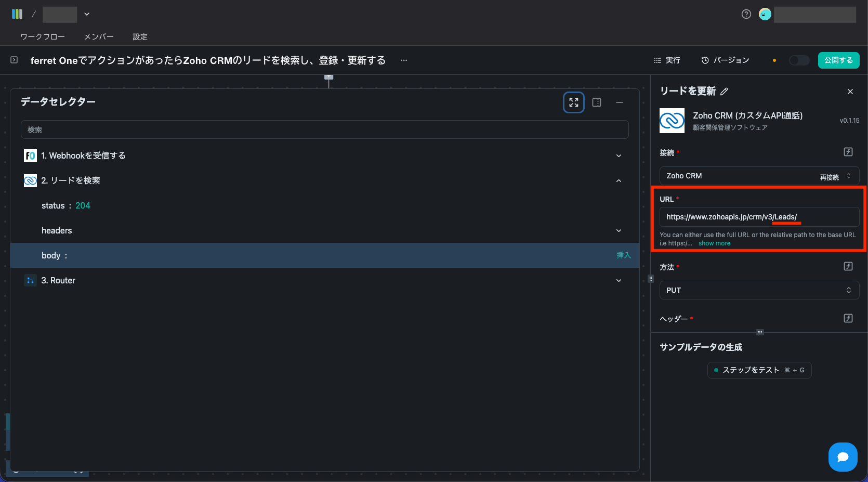Viewport: 868px width, 482px height.
Task: Open the PUT method dropdown
Action: coord(759,290)
